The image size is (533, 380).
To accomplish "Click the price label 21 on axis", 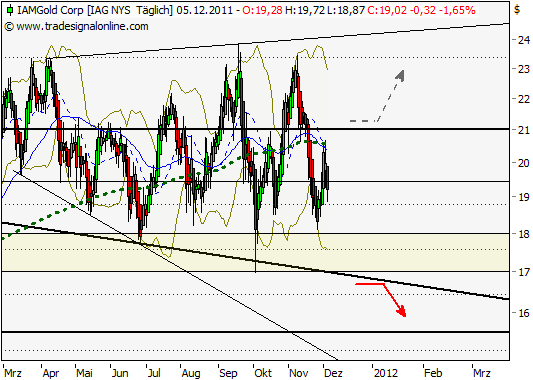I will click(x=523, y=130).
